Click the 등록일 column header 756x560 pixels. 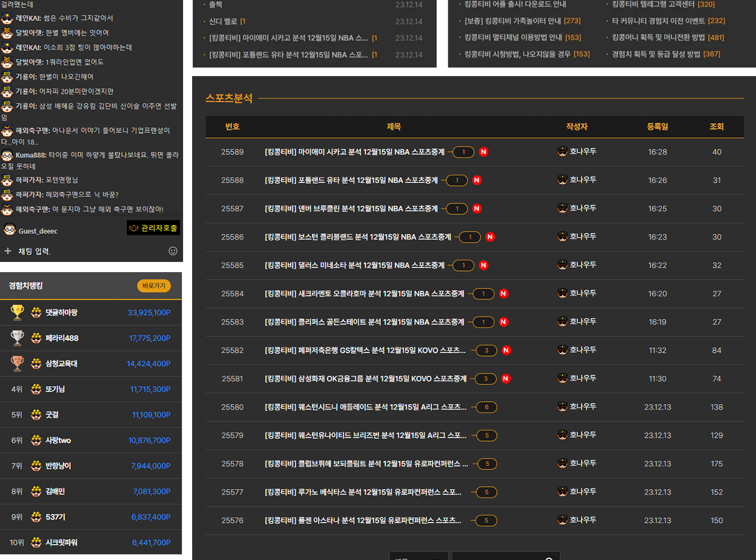click(657, 127)
